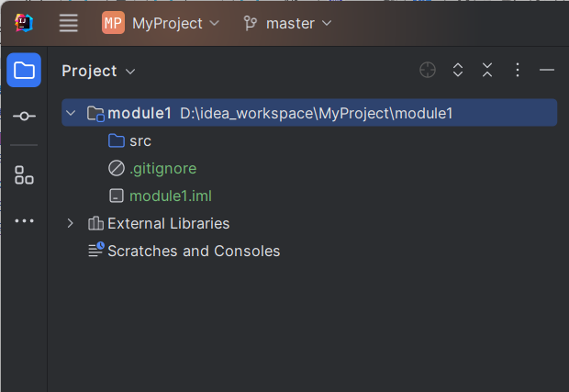Viewport: 569px width, 392px height.
Task: Open Project panel options kebab menu
Action: click(518, 71)
